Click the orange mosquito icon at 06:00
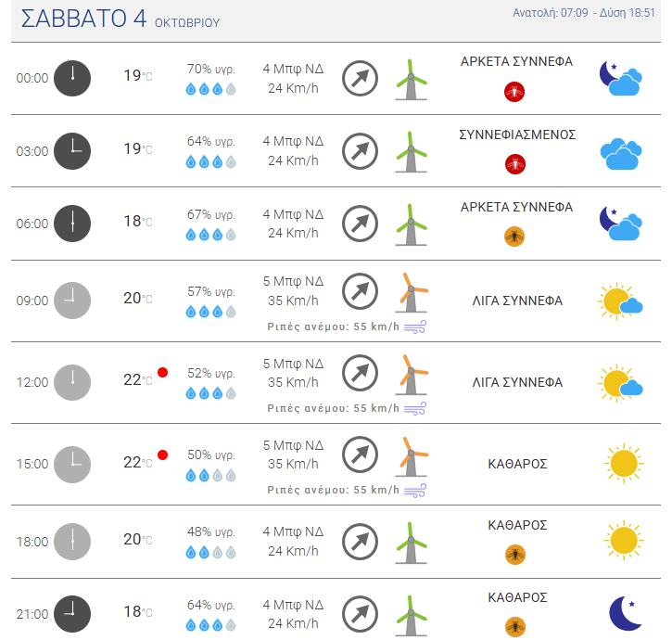This screenshot has height=640, width=672. point(514,237)
